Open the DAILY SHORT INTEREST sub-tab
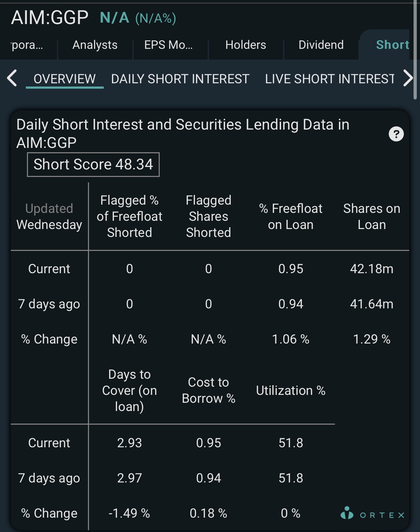 tap(180, 79)
